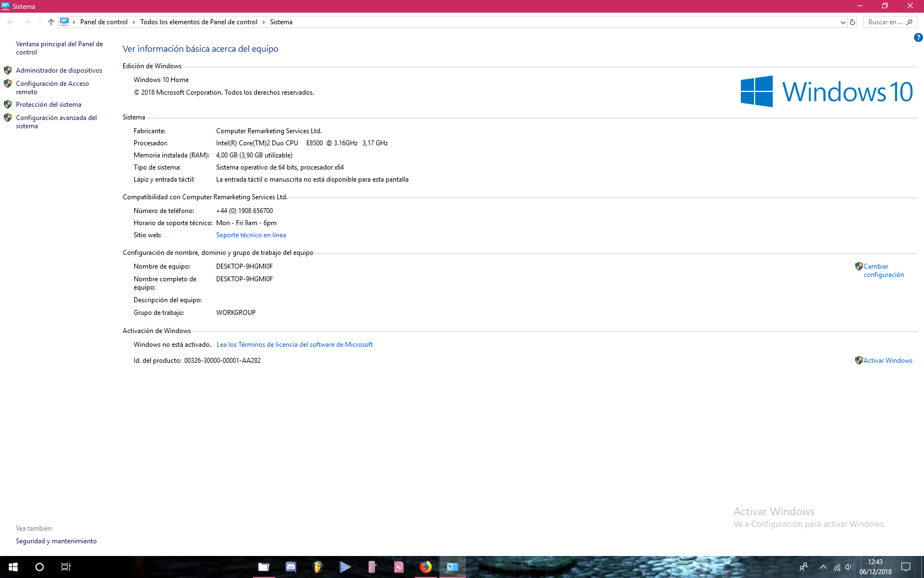Select 'Todos los elementos de Panel de control' breadcrumb

[x=199, y=22]
